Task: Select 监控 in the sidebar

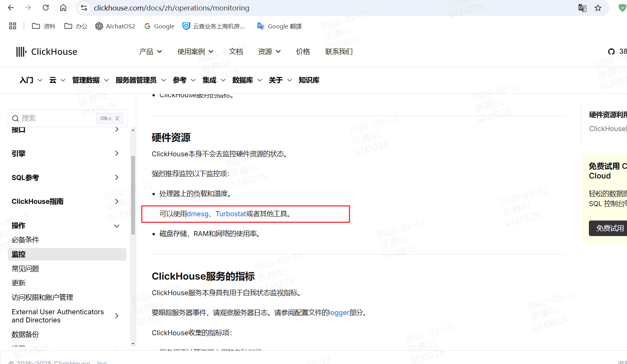Action: click(x=67, y=254)
